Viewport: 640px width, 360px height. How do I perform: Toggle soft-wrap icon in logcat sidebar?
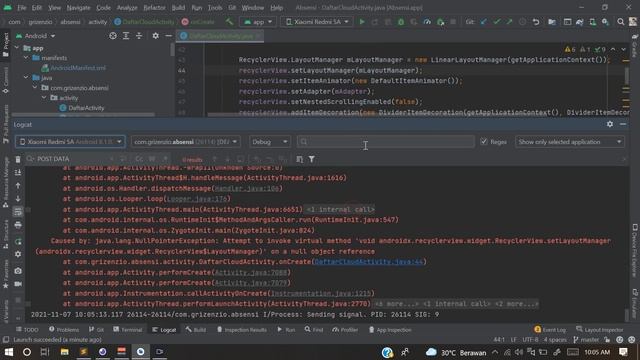(18, 211)
